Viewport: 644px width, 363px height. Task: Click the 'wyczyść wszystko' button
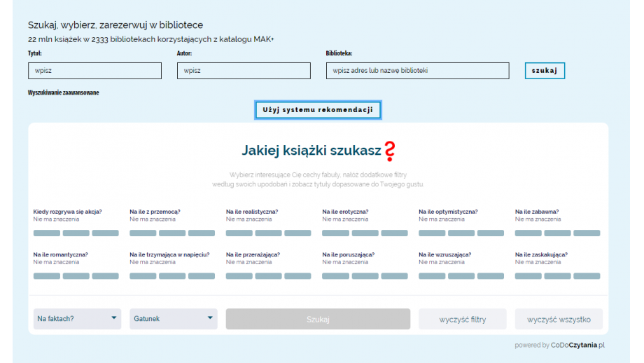click(559, 320)
